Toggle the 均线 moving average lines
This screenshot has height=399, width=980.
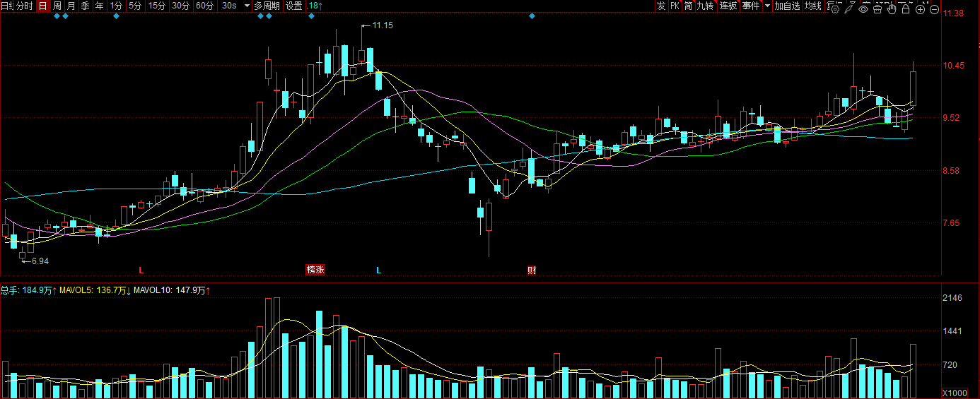click(813, 6)
